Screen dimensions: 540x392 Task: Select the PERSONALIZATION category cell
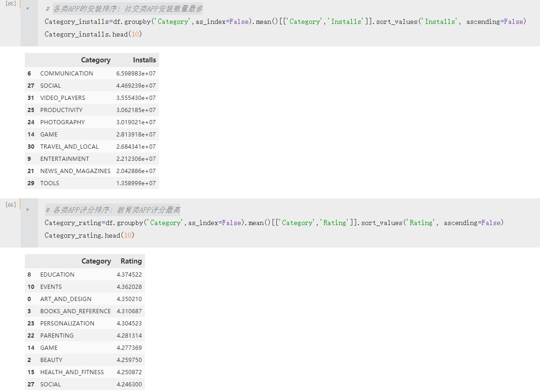pos(67,324)
